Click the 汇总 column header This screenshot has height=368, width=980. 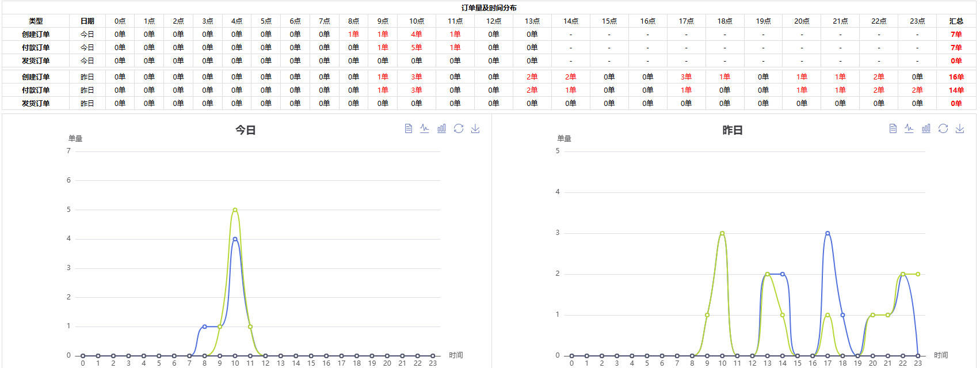pyautogui.click(x=956, y=21)
